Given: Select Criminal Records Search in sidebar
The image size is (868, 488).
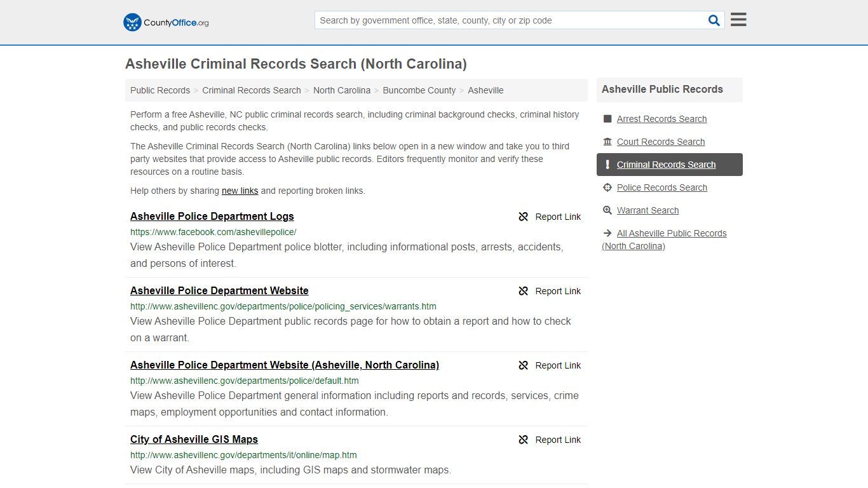Looking at the screenshot, I should coord(666,165).
